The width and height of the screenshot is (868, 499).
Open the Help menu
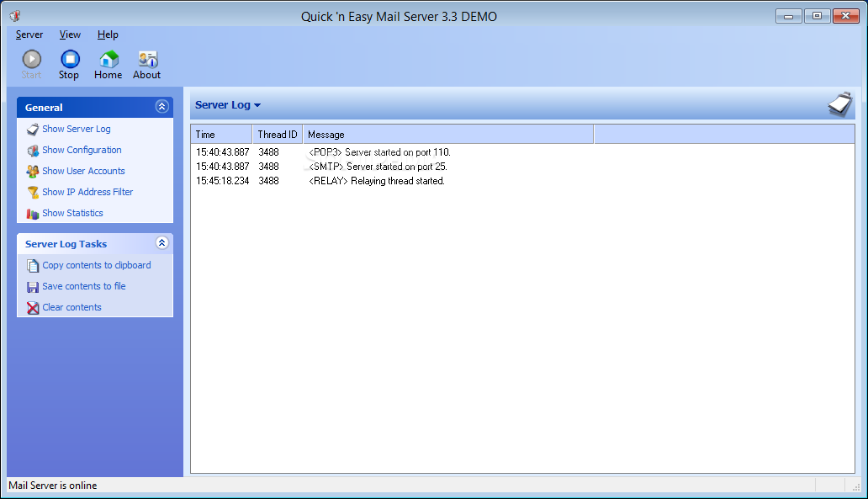click(x=108, y=35)
